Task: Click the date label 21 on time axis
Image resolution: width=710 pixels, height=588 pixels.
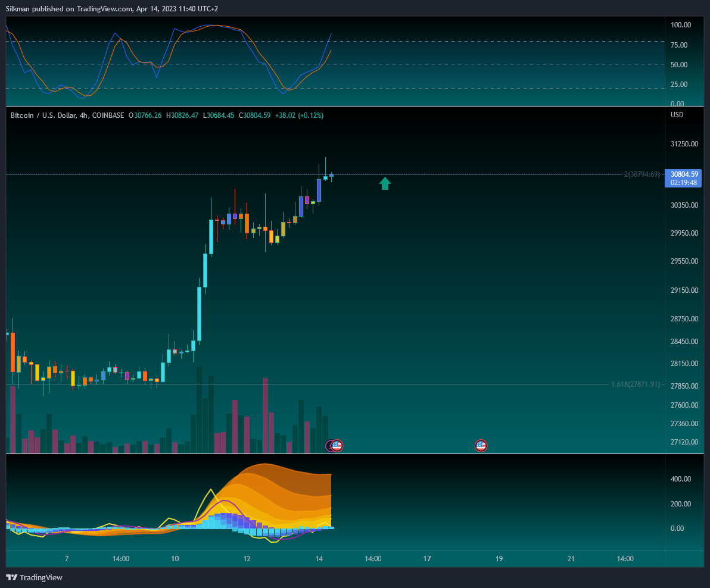Action: (x=571, y=559)
